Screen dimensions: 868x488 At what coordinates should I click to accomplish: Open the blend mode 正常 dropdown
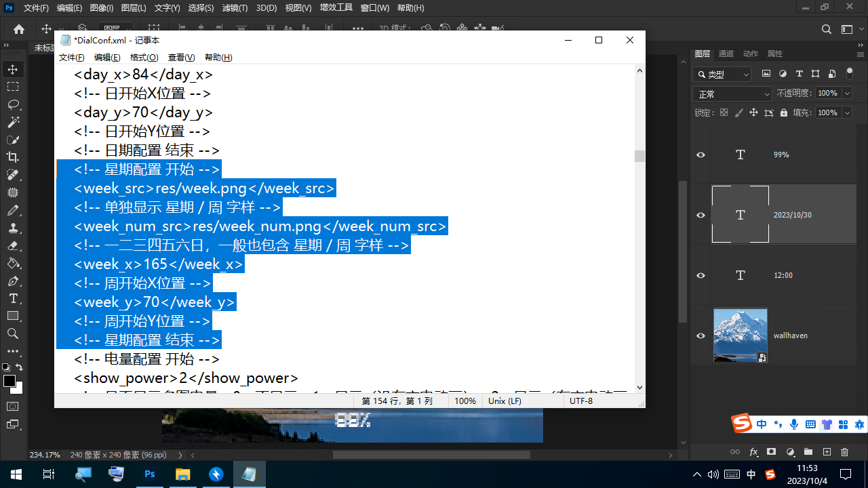click(x=732, y=94)
